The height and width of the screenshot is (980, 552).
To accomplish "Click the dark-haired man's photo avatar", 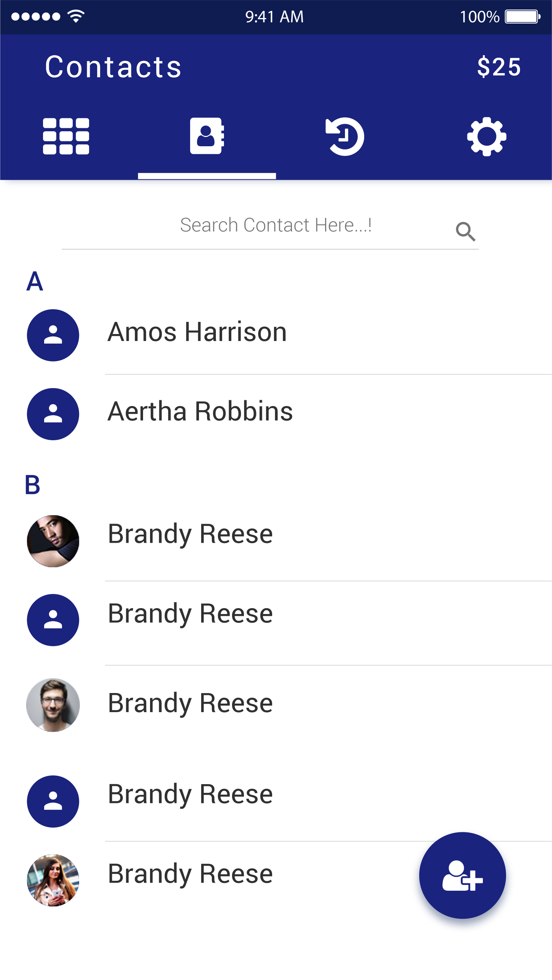I will 53,541.
